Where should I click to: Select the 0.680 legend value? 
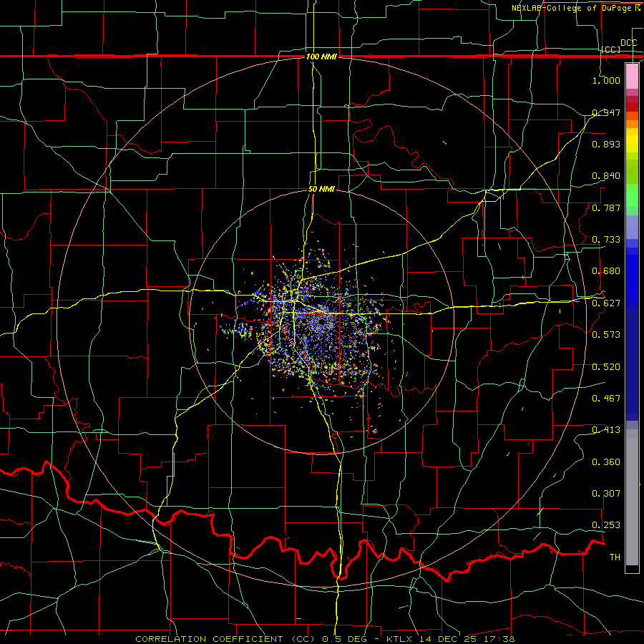coord(606,271)
